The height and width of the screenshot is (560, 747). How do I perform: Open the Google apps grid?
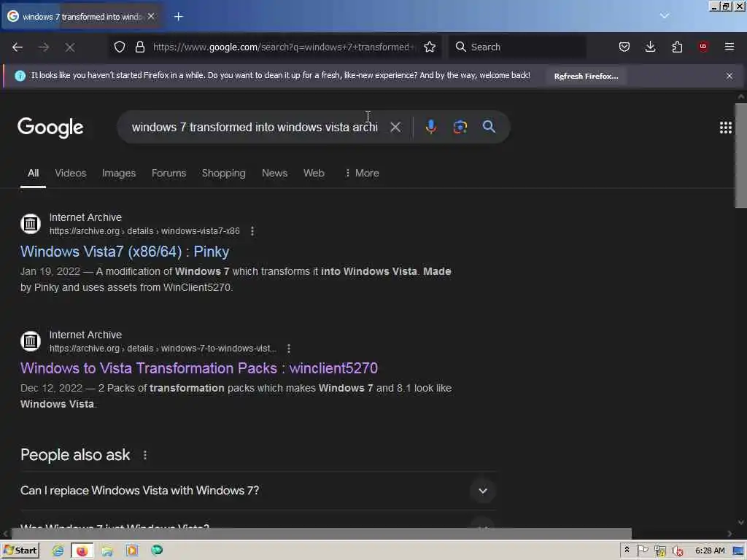pos(726,127)
